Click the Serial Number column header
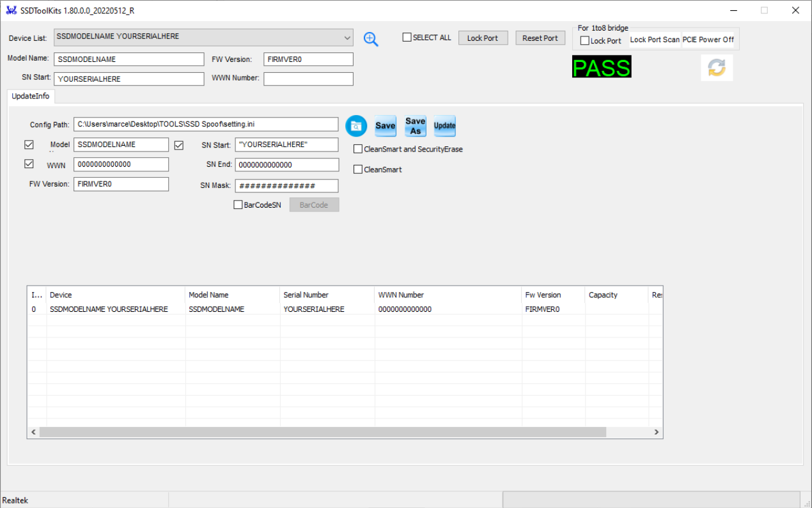This screenshot has height=508, width=812. (327, 295)
